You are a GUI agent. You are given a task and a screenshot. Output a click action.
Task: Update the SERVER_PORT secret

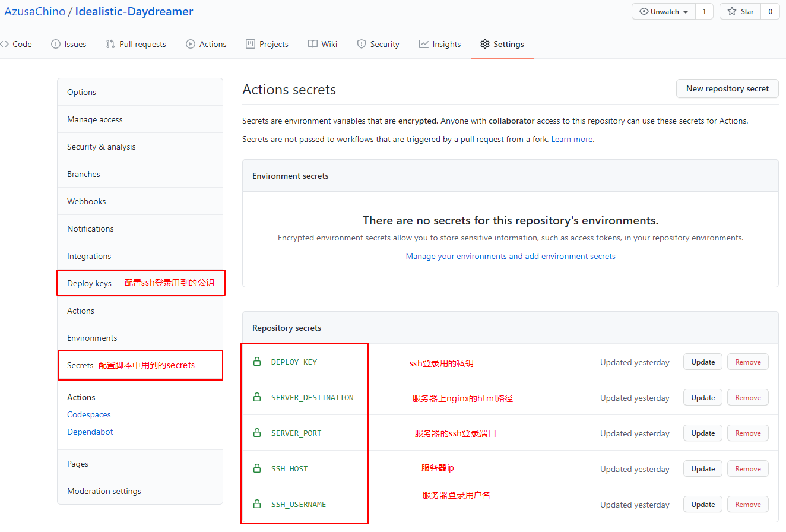(x=703, y=433)
